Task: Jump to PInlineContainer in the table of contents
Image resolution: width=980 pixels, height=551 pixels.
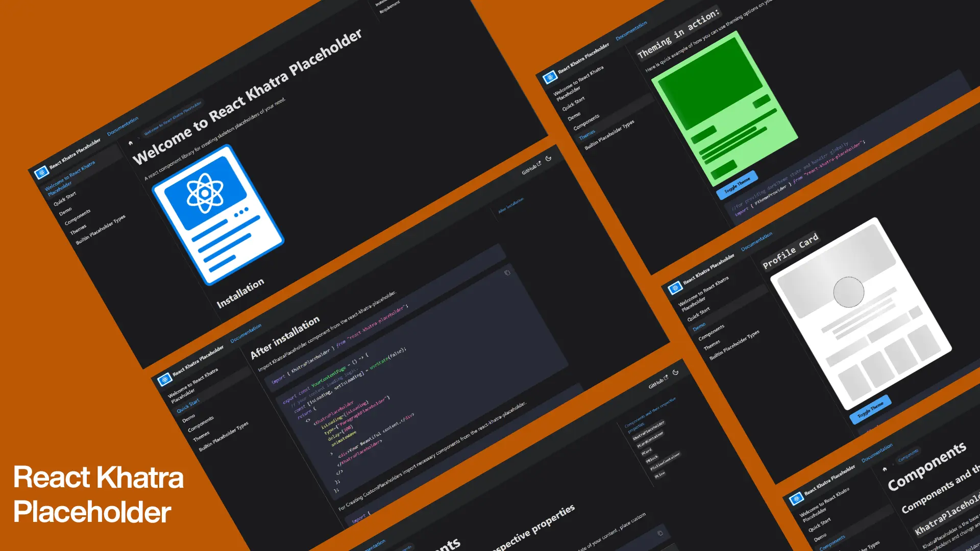Action: 665,461
